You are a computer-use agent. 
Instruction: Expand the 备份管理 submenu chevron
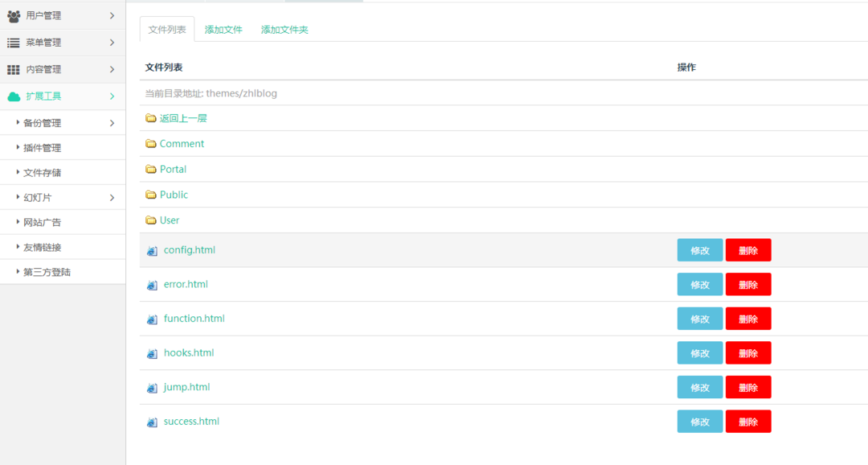(112, 123)
